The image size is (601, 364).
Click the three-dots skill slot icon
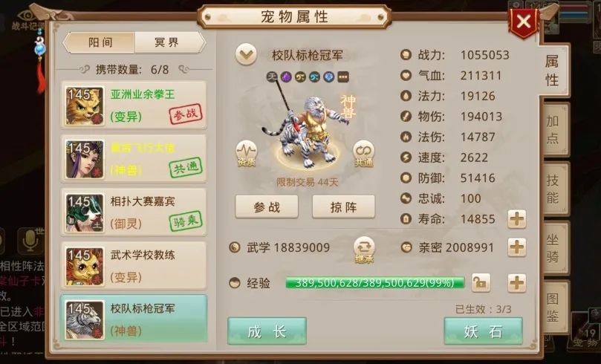pos(343,77)
